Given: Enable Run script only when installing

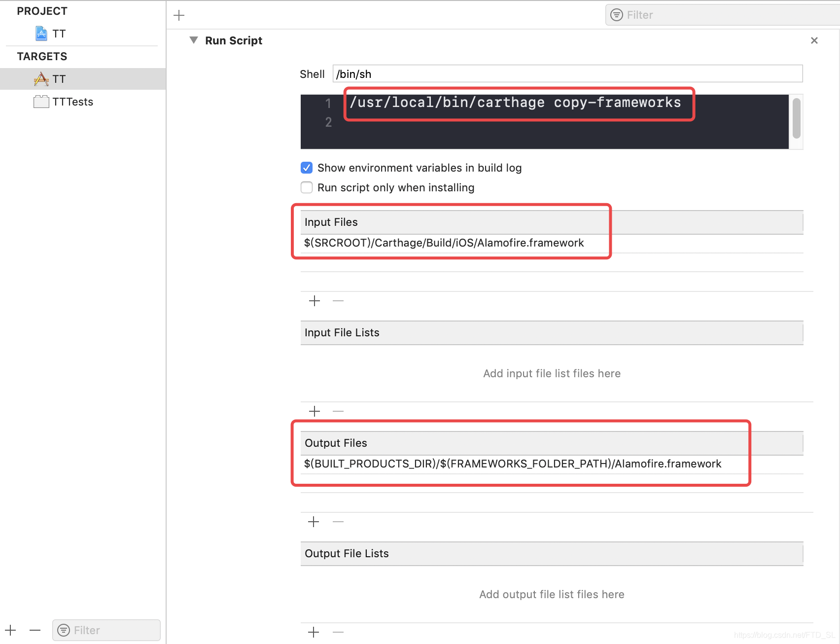Looking at the screenshot, I should coord(307,187).
